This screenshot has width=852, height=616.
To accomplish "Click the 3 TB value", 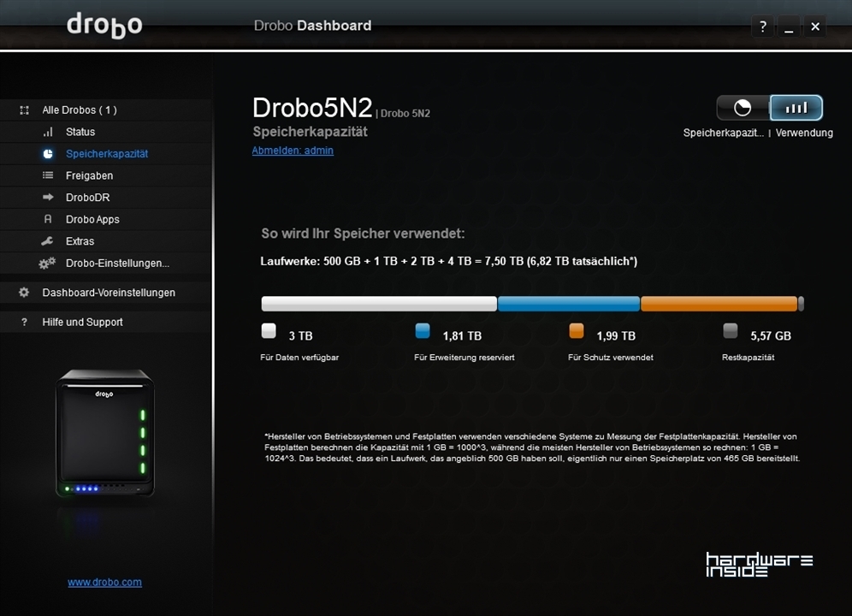I will pyautogui.click(x=300, y=336).
